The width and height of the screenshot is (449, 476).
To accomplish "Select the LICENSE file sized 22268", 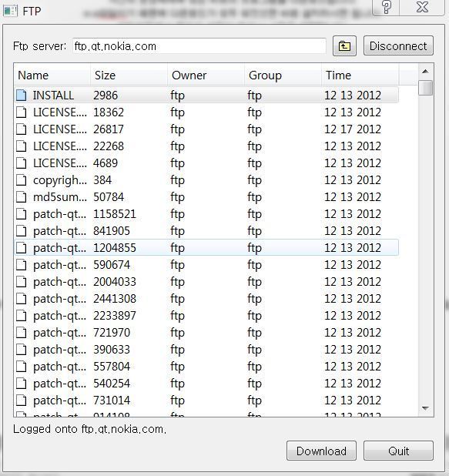I will (206, 146).
